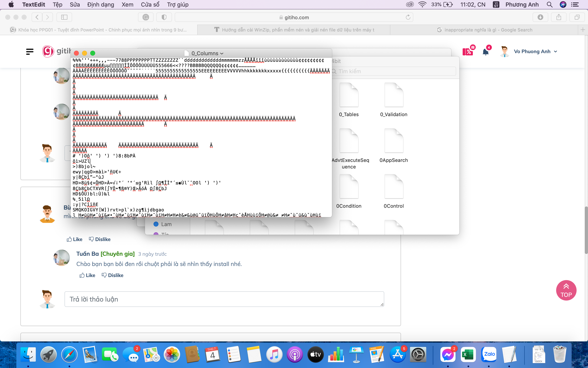Open Zalo from the Dock
The image size is (588, 368).
(489, 354)
